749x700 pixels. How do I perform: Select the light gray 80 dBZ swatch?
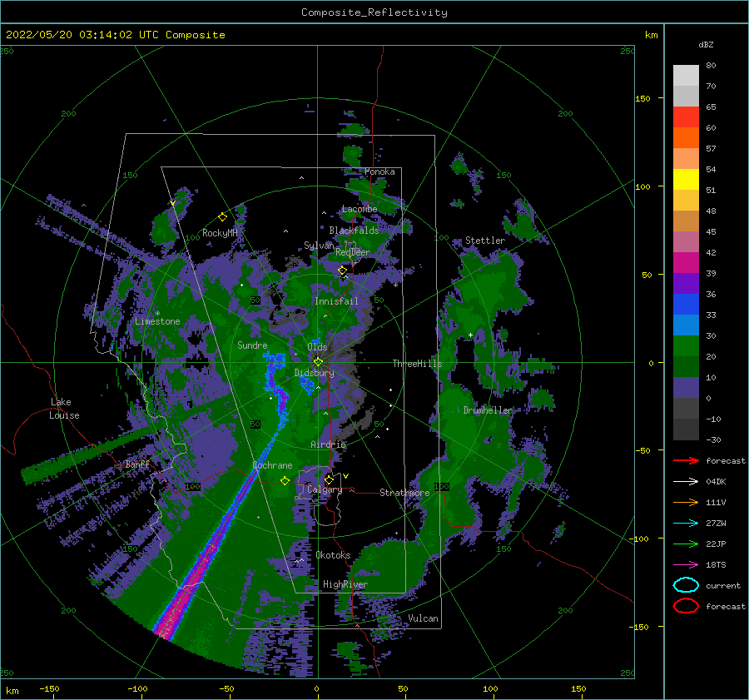pyautogui.click(x=686, y=75)
